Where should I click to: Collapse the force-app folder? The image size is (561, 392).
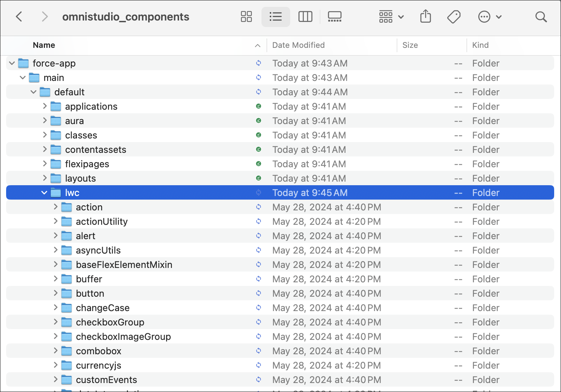[12, 63]
